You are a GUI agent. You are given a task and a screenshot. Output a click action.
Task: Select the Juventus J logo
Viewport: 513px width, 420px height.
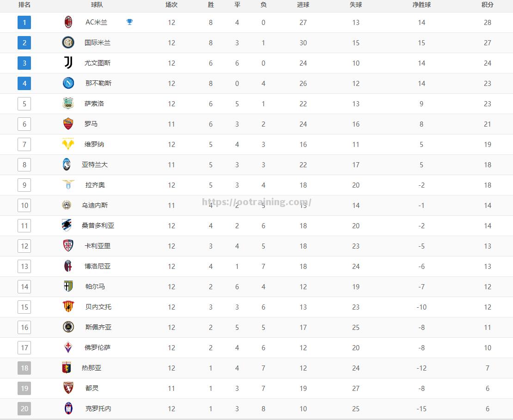tap(68, 62)
